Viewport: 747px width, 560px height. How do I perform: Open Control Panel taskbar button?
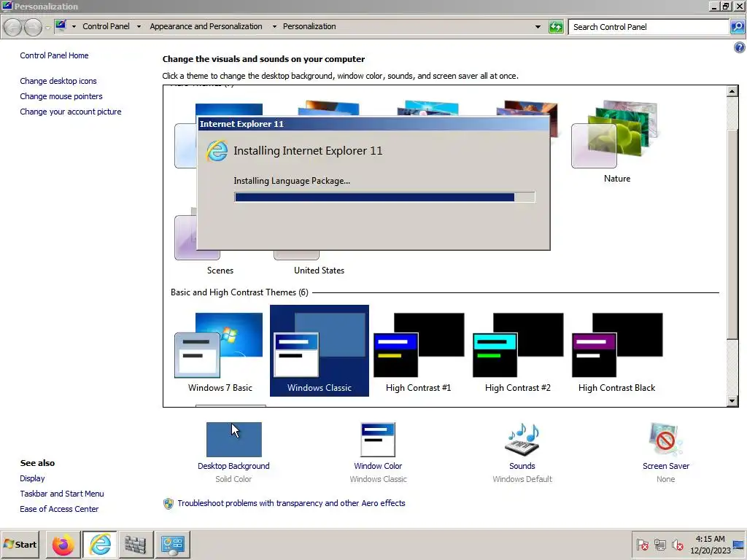click(172, 544)
